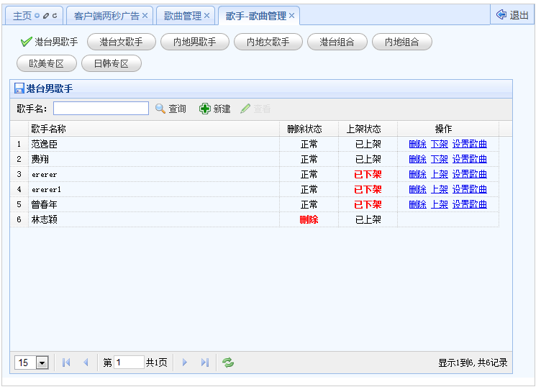The height and width of the screenshot is (392, 541).
Task: Open the page size dropdown showing 15
Action: coord(42,363)
